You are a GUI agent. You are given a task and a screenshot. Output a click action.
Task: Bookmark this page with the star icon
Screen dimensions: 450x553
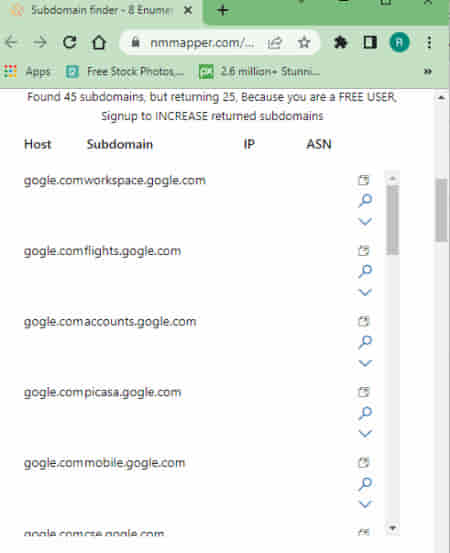(x=304, y=43)
